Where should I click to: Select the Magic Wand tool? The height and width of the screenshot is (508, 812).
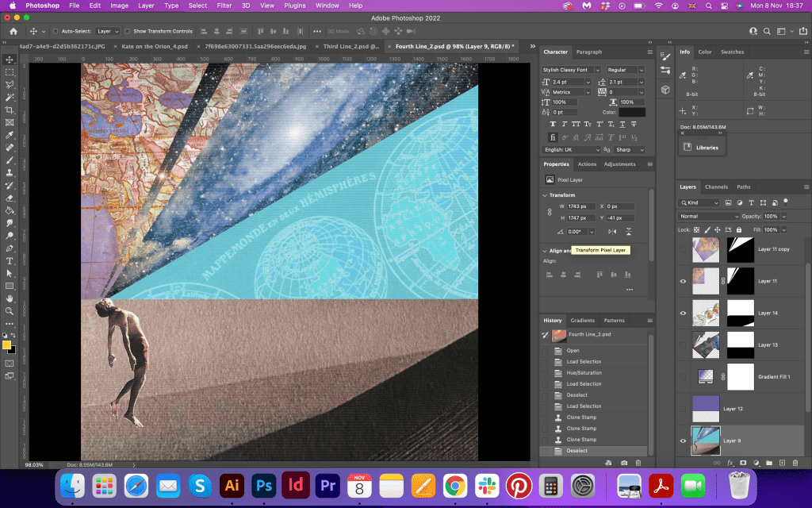pos(10,97)
